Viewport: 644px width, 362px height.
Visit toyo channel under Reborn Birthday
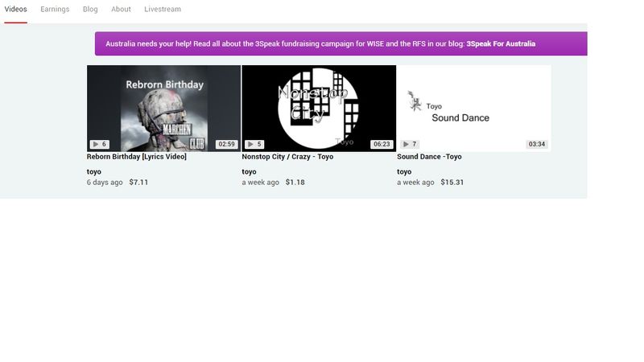point(94,172)
